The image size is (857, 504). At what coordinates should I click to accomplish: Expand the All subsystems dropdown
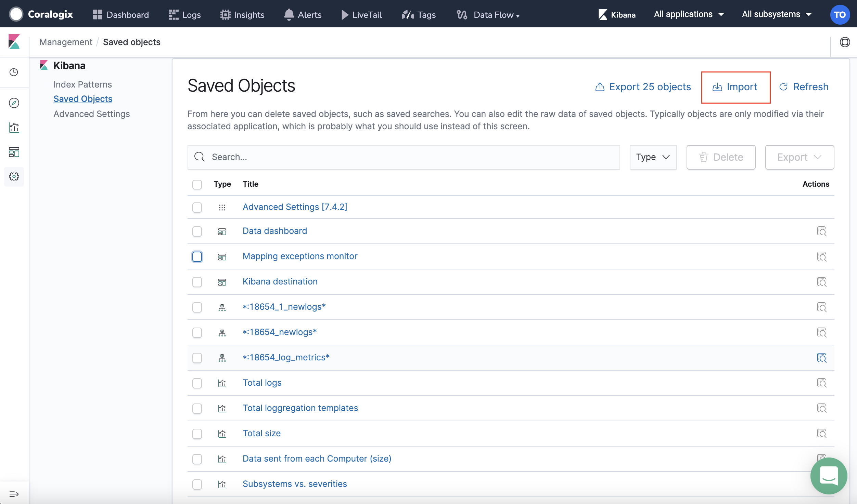click(x=777, y=14)
